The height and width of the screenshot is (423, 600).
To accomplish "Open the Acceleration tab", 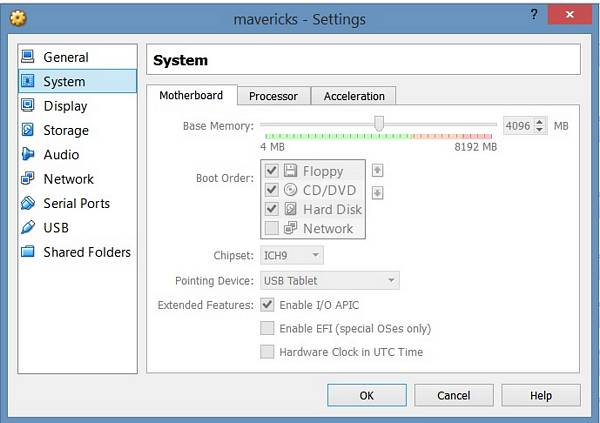I will (354, 96).
